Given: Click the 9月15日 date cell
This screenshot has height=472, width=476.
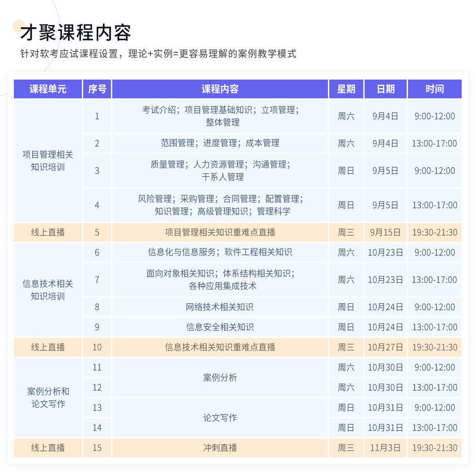Looking at the screenshot, I should 385,232.
